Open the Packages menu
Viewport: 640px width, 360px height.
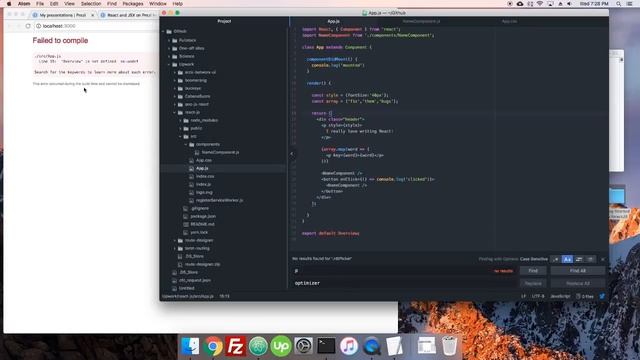[133, 4]
